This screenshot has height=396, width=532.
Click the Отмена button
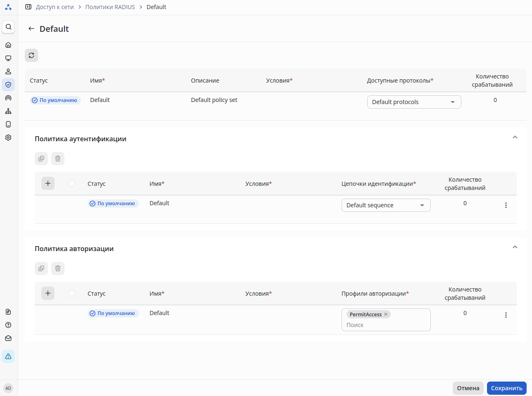(x=468, y=388)
